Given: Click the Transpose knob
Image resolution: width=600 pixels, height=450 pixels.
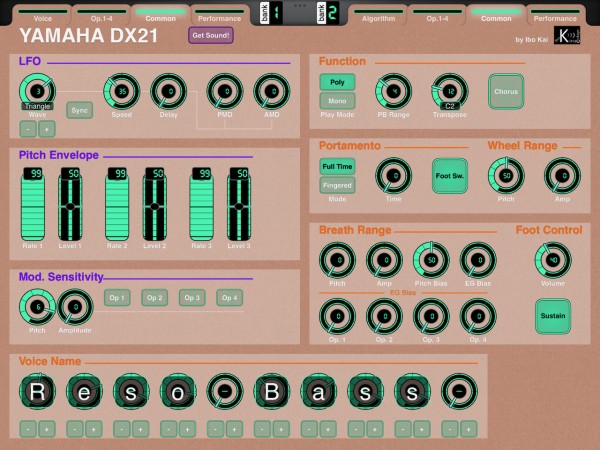Looking at the screenshot, I should click(x=450, y=91).
